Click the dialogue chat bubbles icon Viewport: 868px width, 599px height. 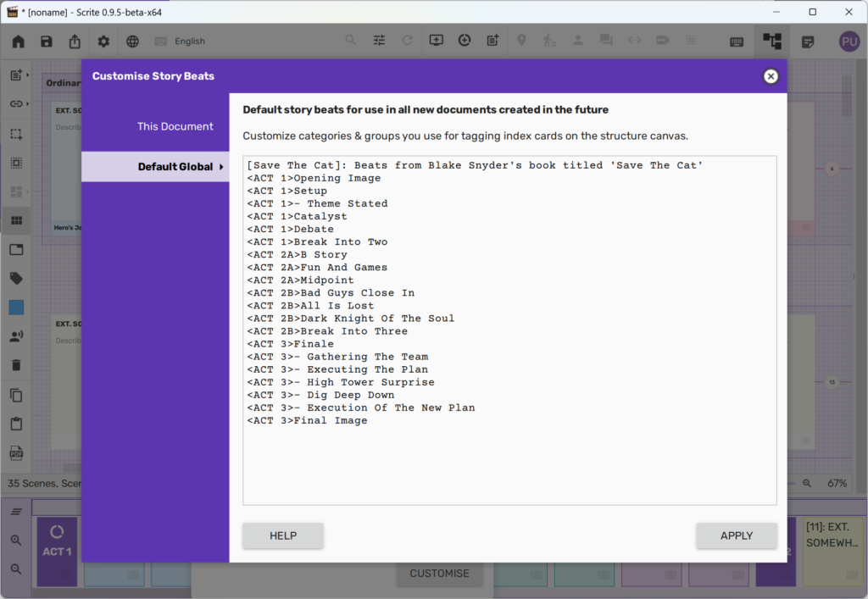point(606,41)
